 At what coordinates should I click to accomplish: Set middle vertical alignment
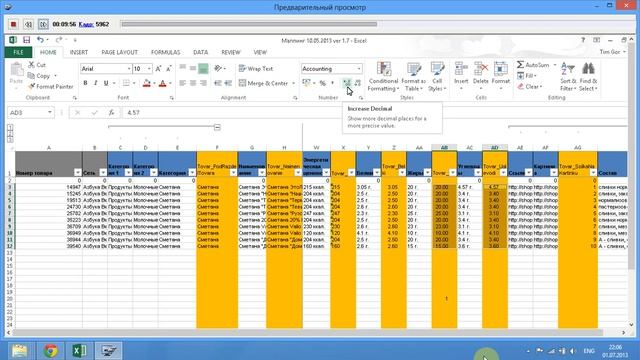pos(193,68)
